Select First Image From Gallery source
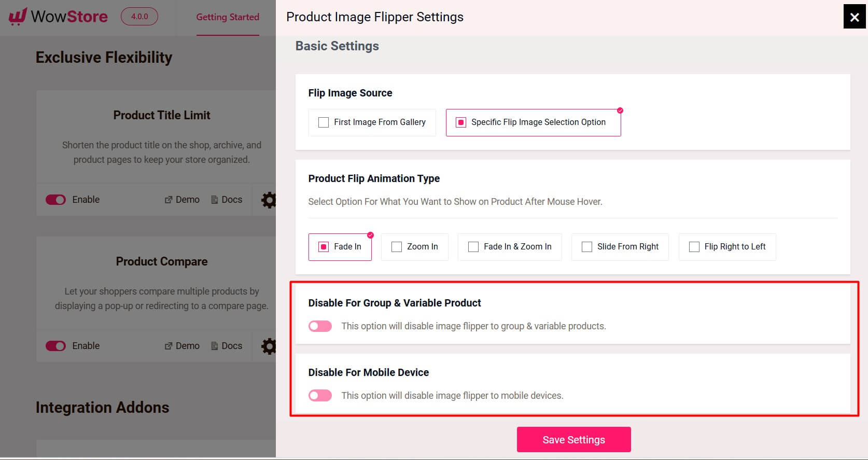This screenshot has width=868, height=460. pyautogui.click(x=324, y=122)
